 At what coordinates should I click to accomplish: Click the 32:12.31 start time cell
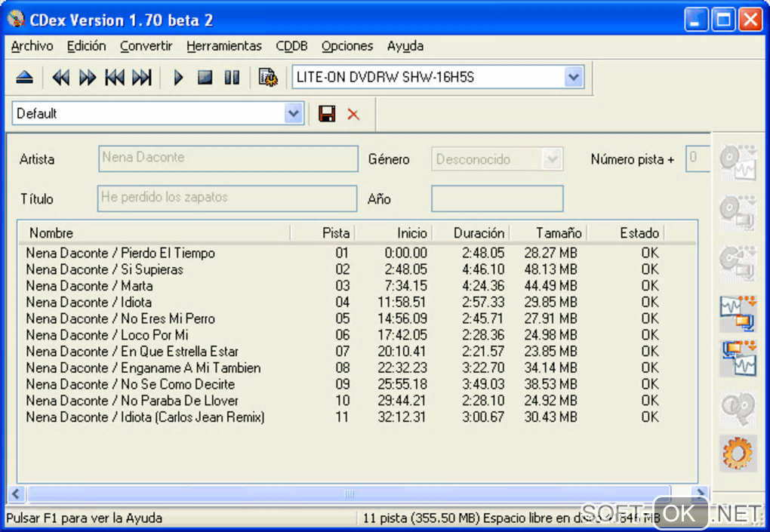pyautogui.click(x=402, y=417)
